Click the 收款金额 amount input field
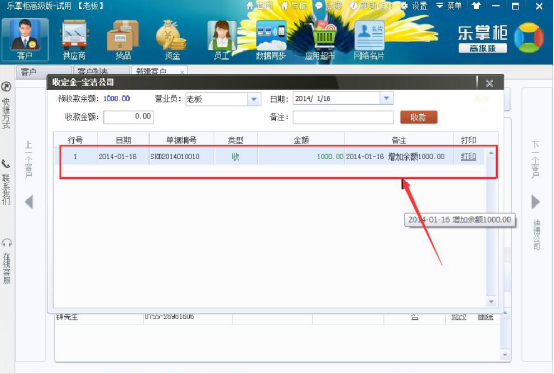Image resolution: width=554 pixels, height=374 pixels. tap(129, 117)
